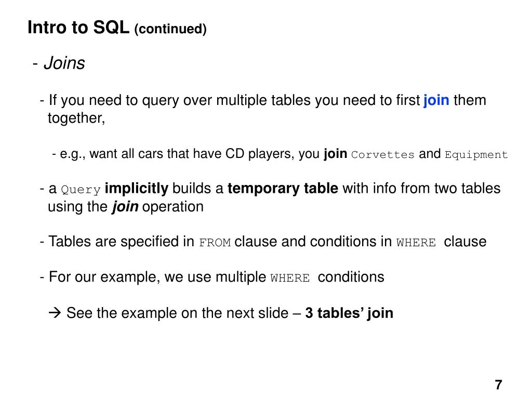The width and height of the screenshot is (532, 399).
Task: Click the blue 'join' word
Action: pyautogui.click(x=436, y=101)
